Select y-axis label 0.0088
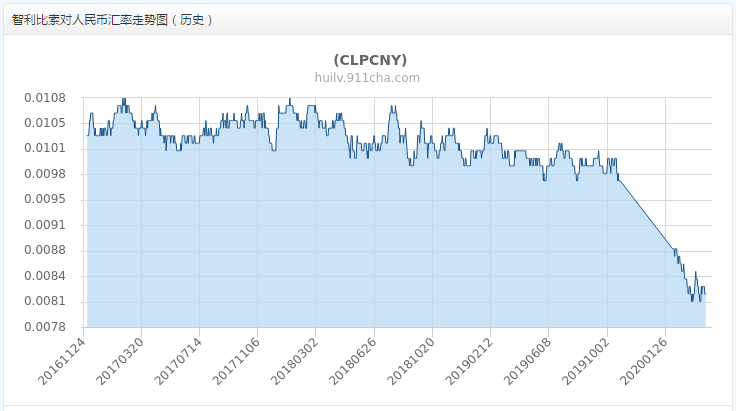736x411 pixels. click(45, 250)
